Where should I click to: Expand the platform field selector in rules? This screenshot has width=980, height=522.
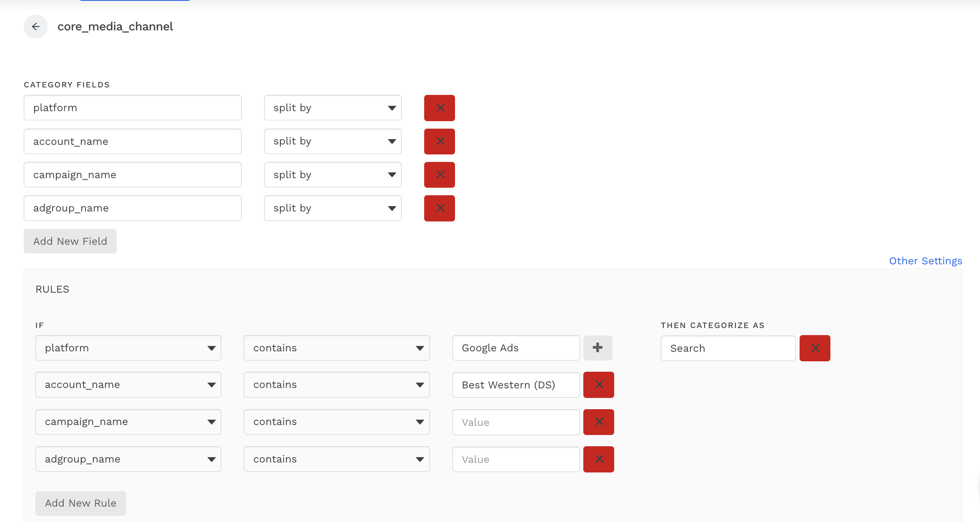128,348
